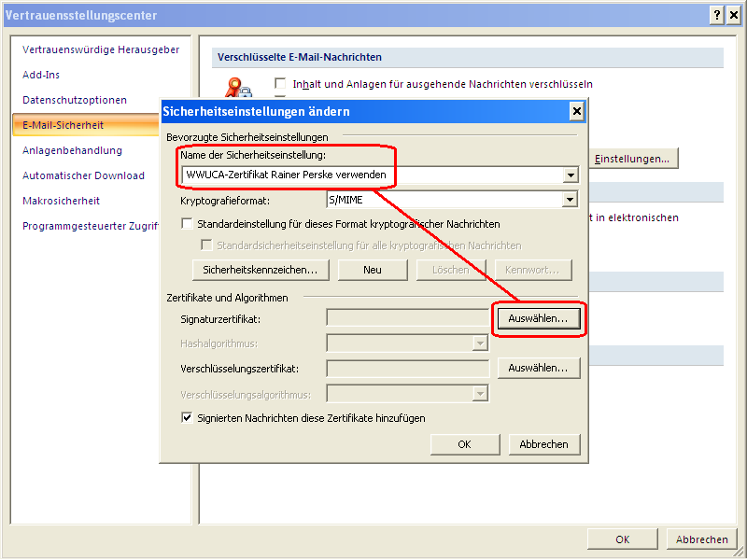
Task: Select Add-Ins from the left panel
Action: click(39, 75)
